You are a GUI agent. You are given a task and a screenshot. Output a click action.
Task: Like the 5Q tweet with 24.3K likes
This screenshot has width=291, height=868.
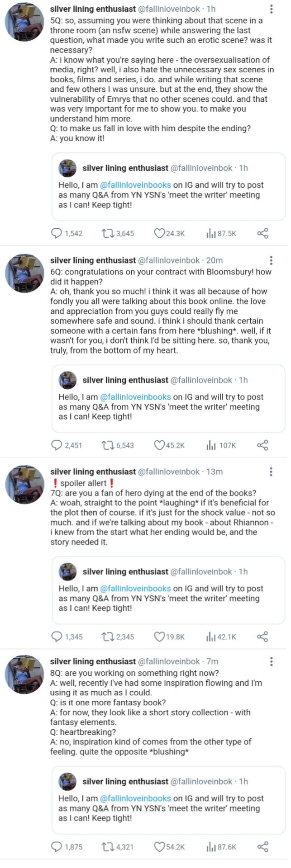[159, 233]
